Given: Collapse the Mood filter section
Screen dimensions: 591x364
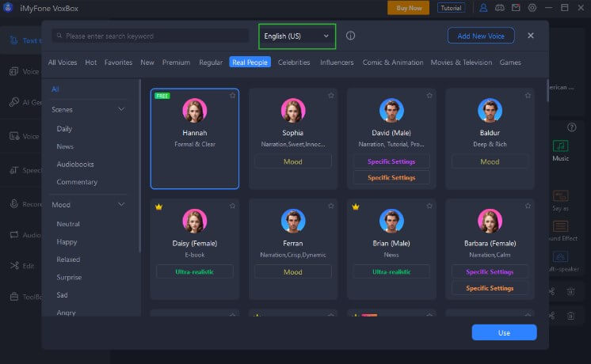Looking at the screenshot, I should [121, 204].
